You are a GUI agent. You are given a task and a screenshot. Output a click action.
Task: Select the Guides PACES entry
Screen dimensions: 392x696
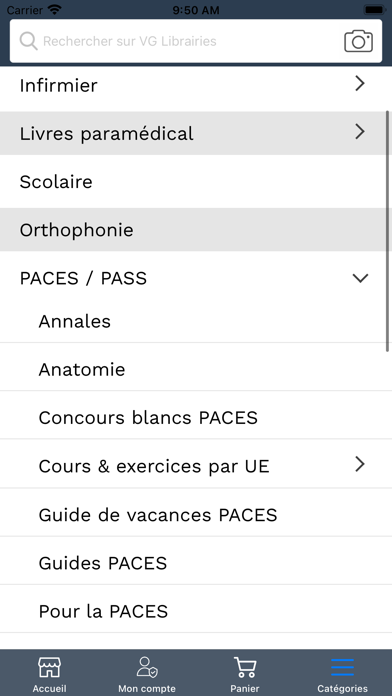196,563
